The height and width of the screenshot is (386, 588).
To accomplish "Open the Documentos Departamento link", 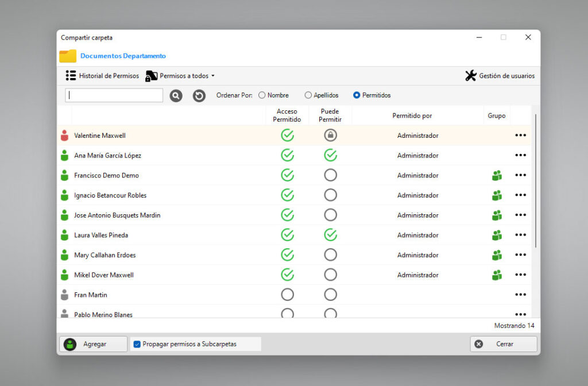I will coord(123,56).
